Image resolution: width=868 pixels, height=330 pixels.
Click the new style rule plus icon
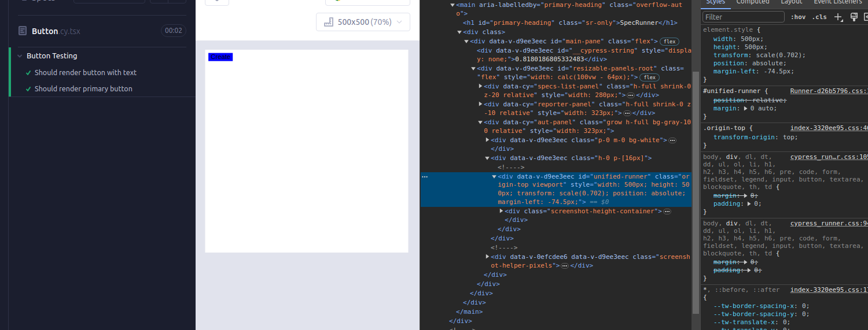[x=838, y=17]
